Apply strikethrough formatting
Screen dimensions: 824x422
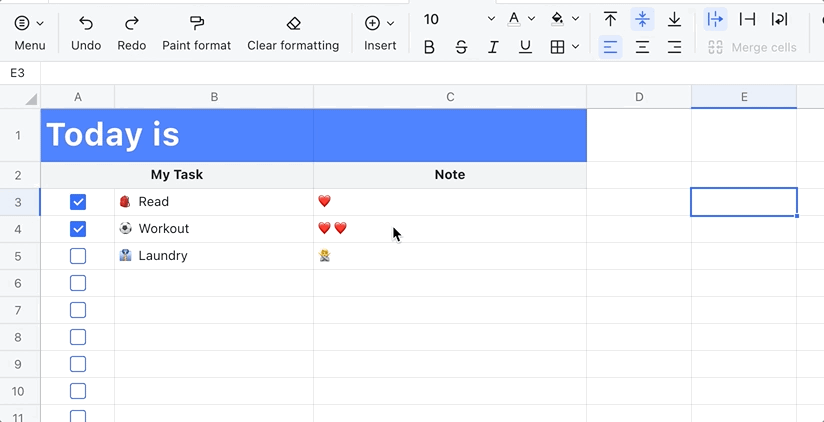pyautogui.click(x=461, y=47)
